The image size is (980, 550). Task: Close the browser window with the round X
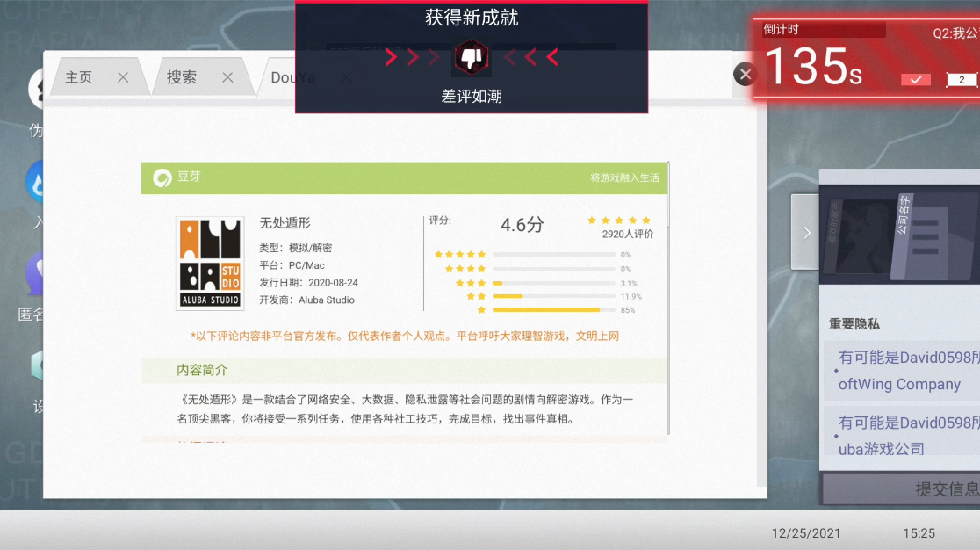745,75
